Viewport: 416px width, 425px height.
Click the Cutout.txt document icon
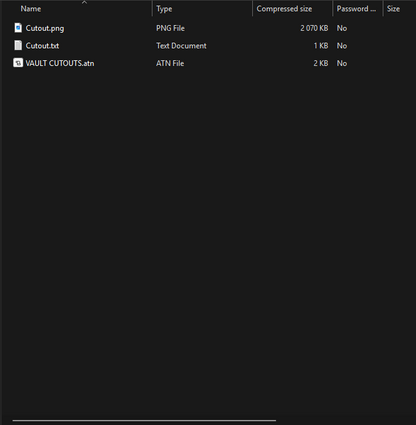18,45
